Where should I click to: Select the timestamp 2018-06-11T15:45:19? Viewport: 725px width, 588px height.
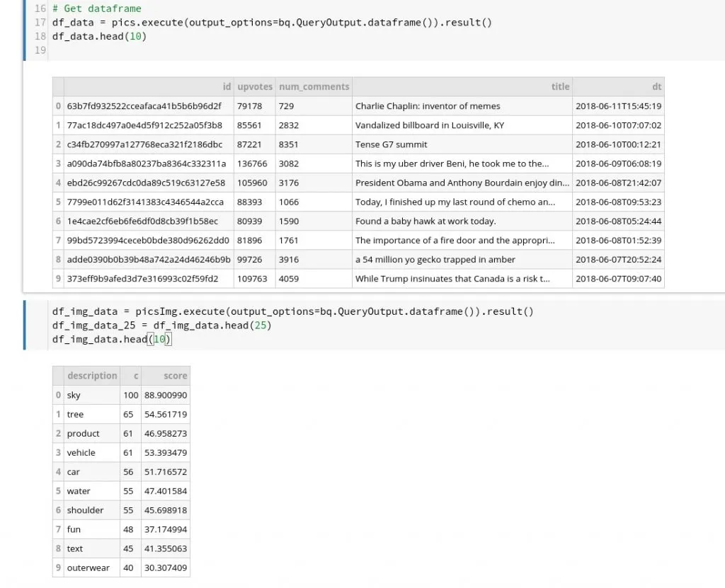pos(620,105)
